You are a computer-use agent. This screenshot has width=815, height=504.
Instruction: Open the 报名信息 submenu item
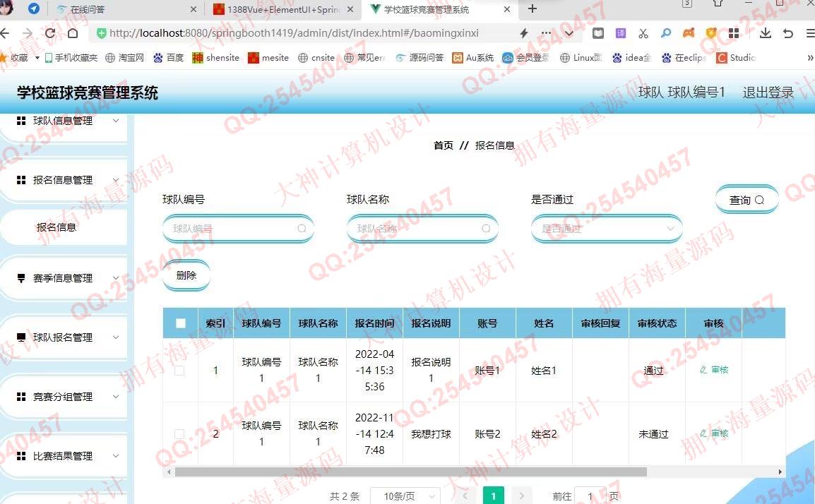click(x=56, y=227)
